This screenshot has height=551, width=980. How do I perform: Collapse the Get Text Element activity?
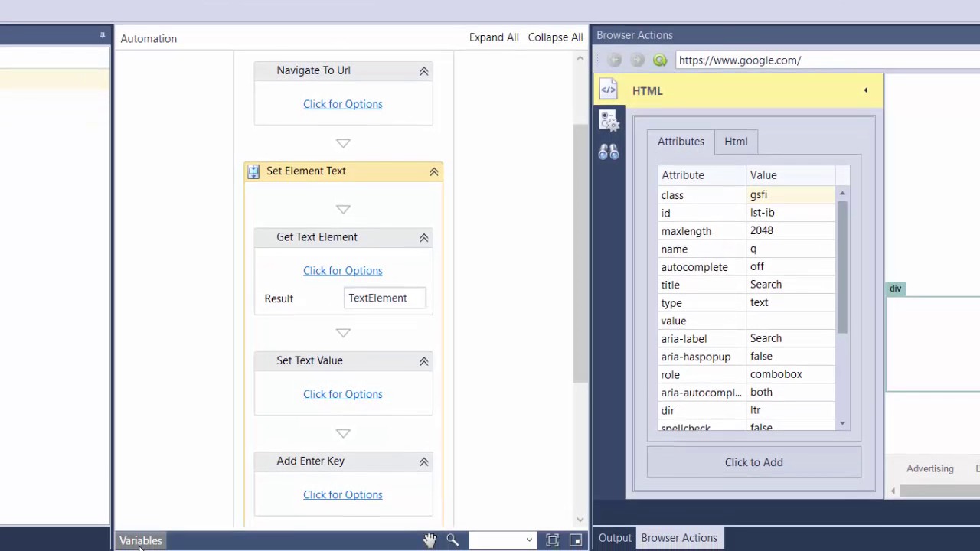pos(423,238)
